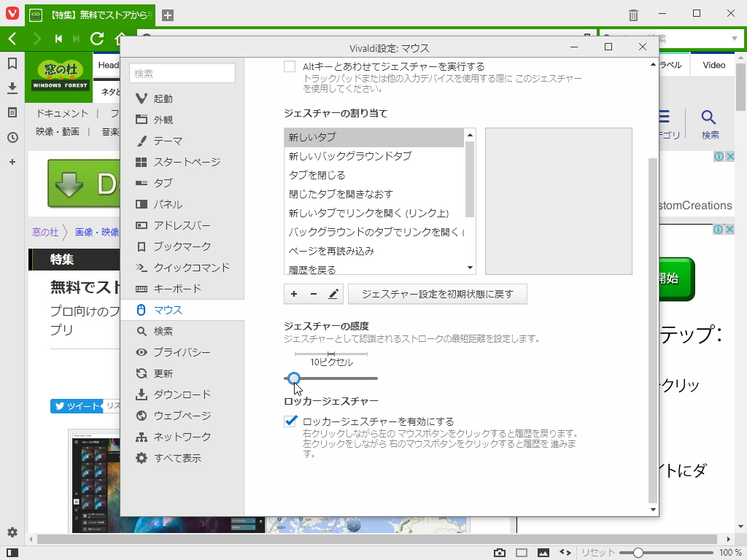Click the すべて表示 gear icon

click(x=142, y=458)
